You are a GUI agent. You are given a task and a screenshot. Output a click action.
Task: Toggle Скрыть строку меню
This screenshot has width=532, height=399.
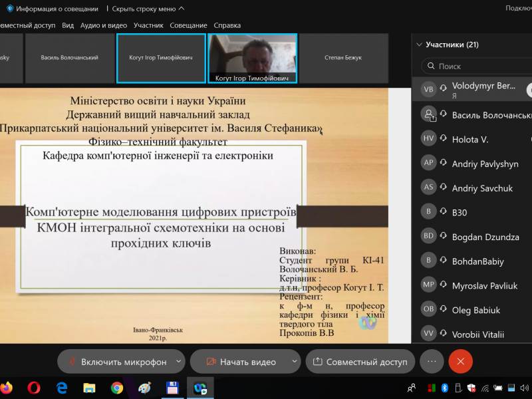[x=148, y=9]
